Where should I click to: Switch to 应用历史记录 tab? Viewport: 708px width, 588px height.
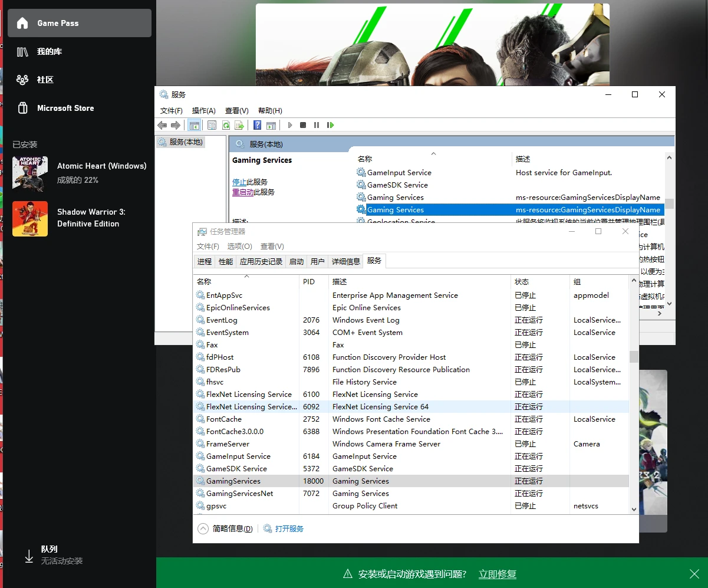coord(261,261)
